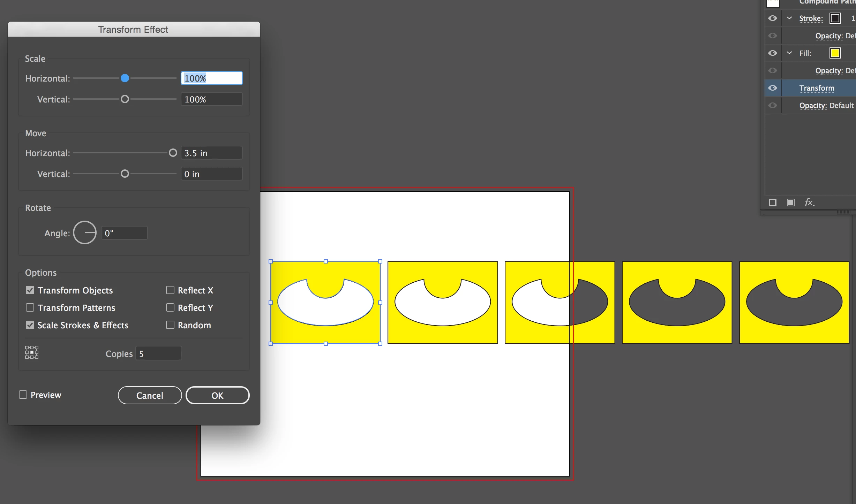
Task: Enable the Reflect X checkbox
Action: pyautogui.click(x=170, y=290)
